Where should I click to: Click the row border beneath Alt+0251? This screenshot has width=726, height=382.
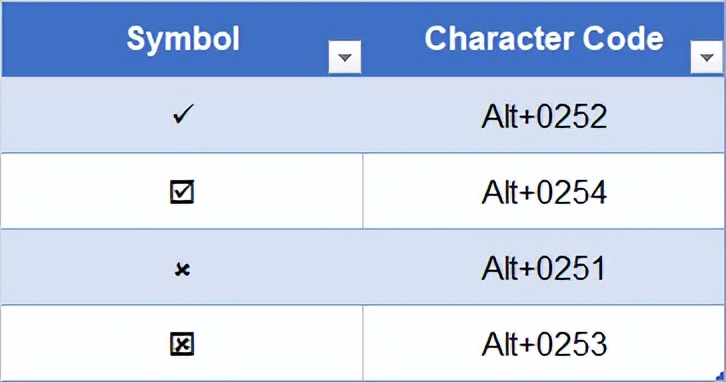coord(363,305)
